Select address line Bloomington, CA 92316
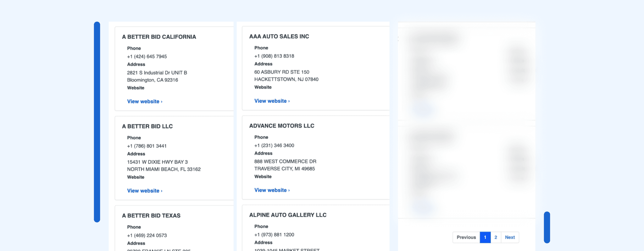 153,80
